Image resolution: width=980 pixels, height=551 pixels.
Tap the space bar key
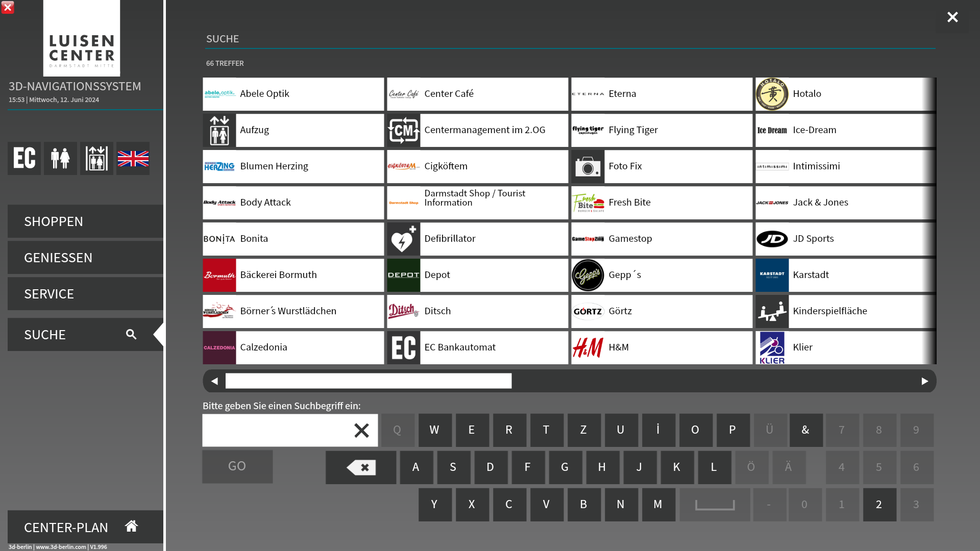click(715, 505)
